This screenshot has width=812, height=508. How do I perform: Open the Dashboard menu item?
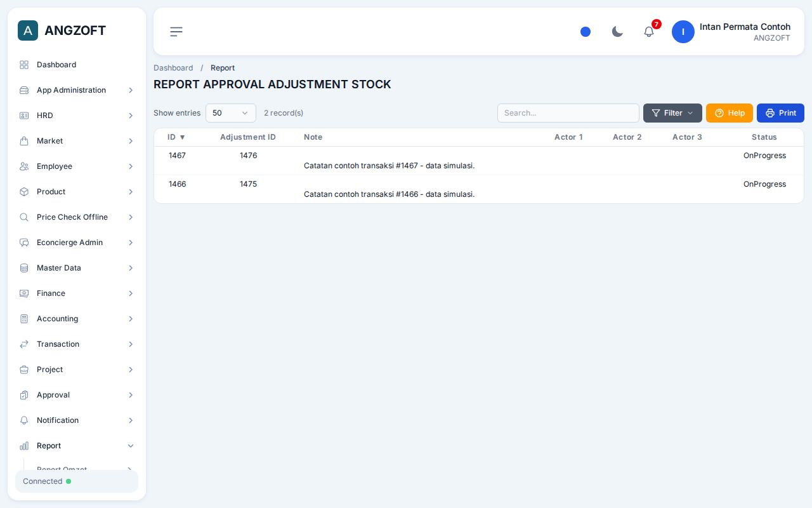[x=77, y=65]
